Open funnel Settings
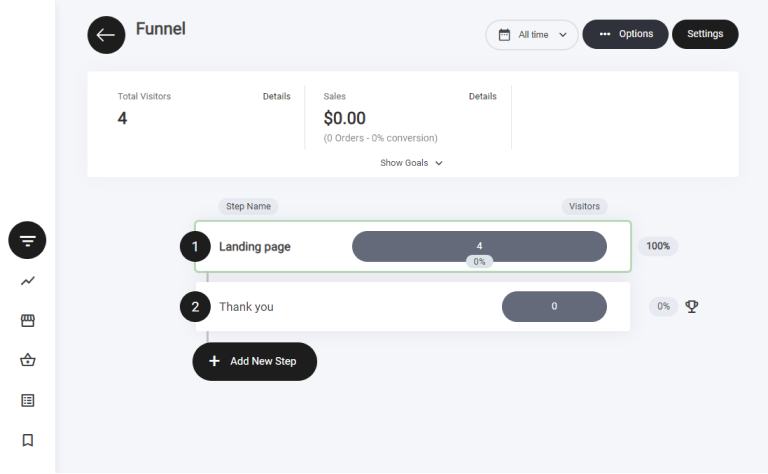 click(x=705, y=34)
